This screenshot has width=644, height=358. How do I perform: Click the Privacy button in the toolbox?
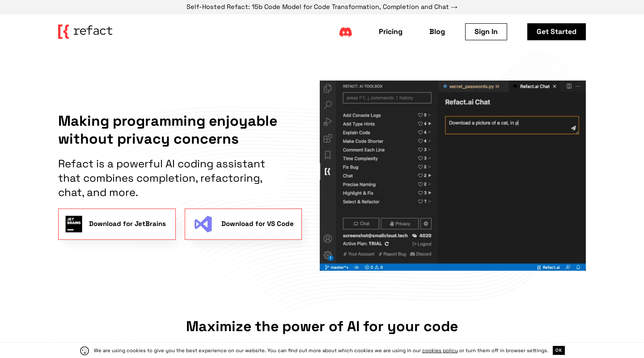click(x=400, y=224)
